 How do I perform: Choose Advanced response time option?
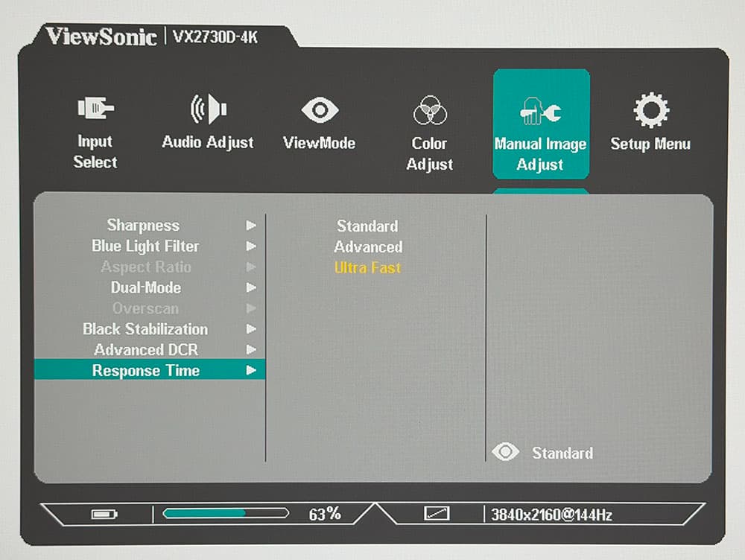(368, 247)
